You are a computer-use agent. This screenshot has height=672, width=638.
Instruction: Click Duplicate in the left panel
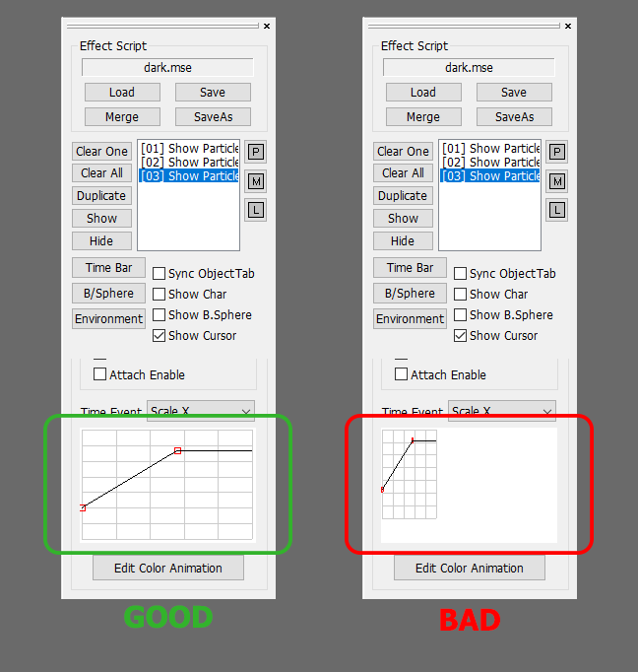pyautogui.click(x=102, y=196)
